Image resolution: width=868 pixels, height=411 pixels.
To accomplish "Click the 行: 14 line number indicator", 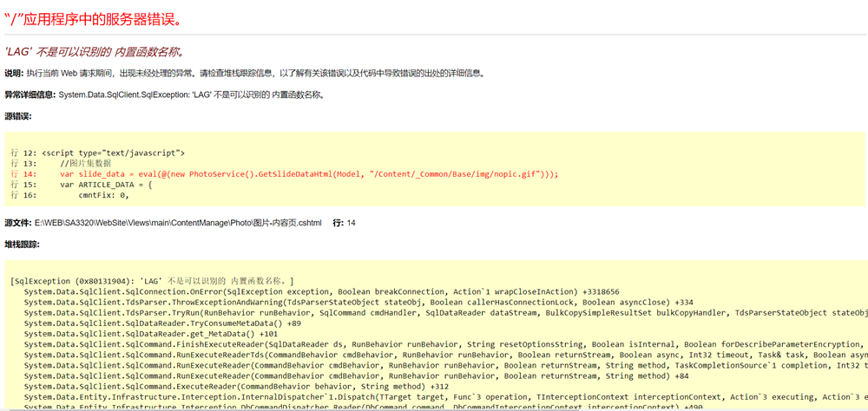I will coord(344,223).
